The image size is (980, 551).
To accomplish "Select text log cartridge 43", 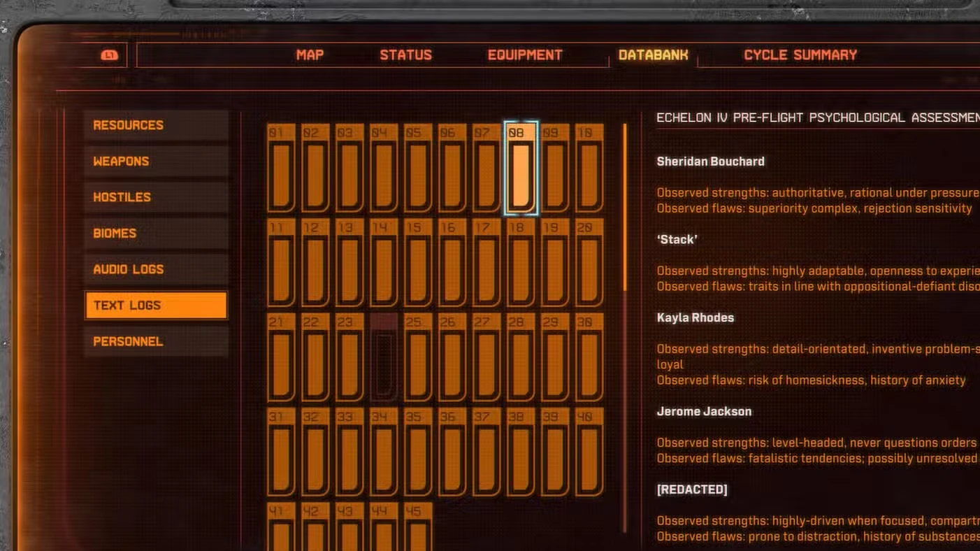I will coord(350,527).
